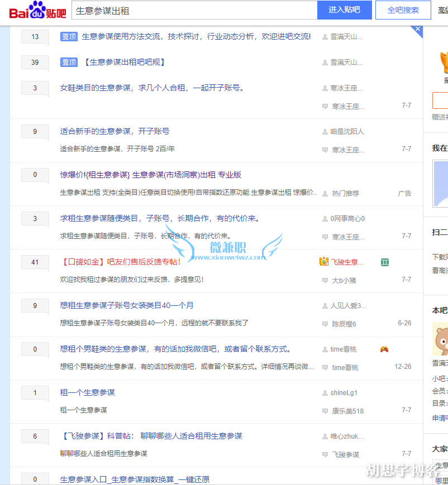This screenshot has width=448, height=485.
Task: Click the date 12-26 on time看桃 row
Action: point(403,367)
